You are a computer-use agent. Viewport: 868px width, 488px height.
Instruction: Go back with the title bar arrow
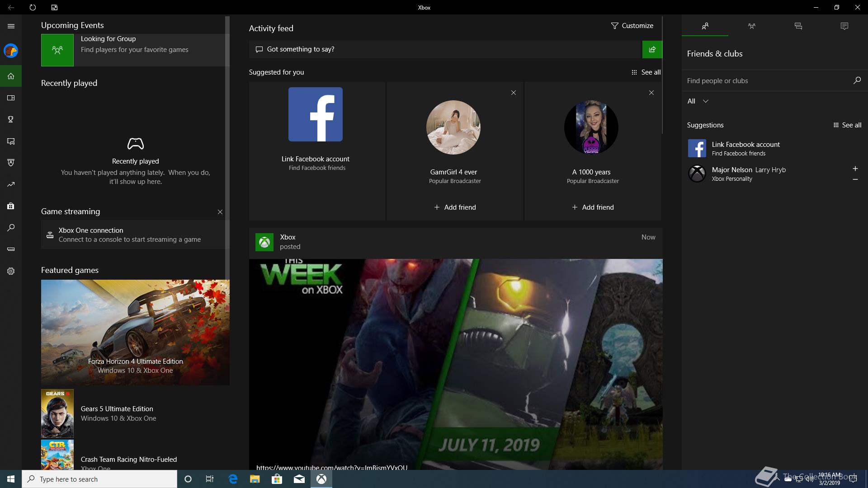(x=11, y=7)
